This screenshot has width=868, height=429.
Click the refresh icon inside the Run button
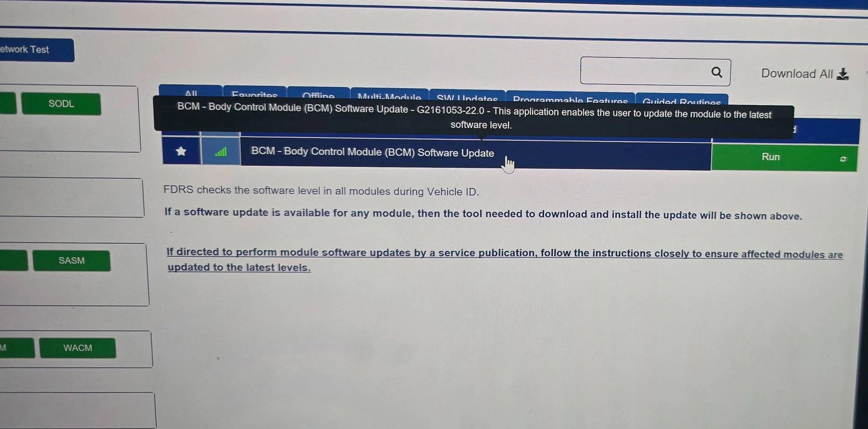click(x=843, y=159)
